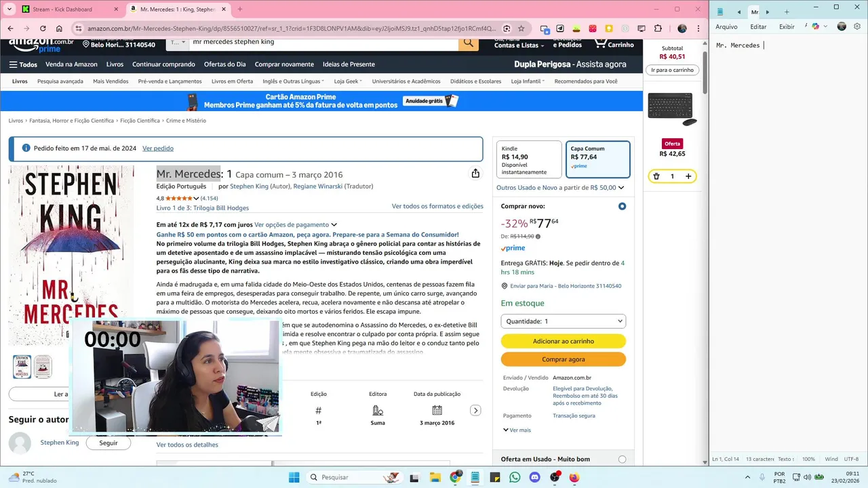Click the Chrome back arrow
The height and width of the screenshot is (488, 868).
10,28
